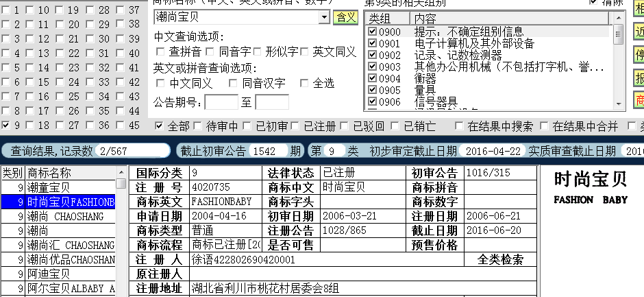Uncheck the 全部 status filter
Image resolution: width=644 pixels, height=297 pixels.
pos(159,126)
